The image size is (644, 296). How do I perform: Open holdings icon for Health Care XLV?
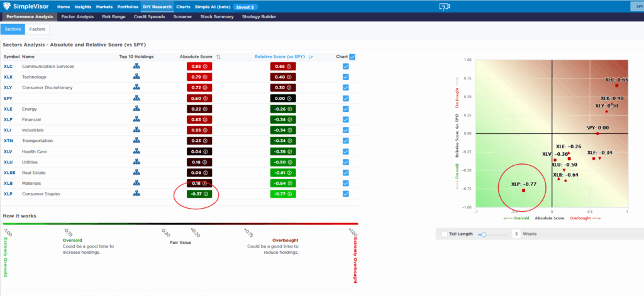[136, 151]
